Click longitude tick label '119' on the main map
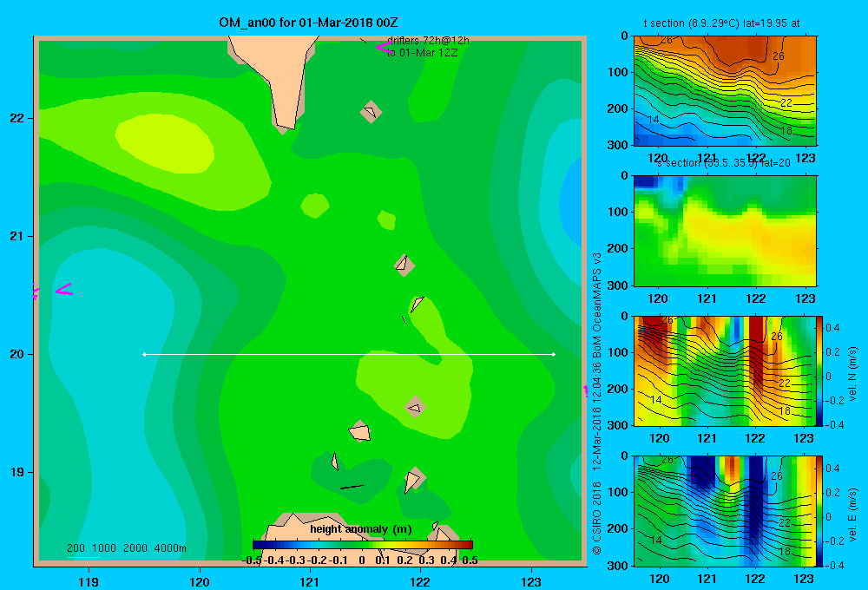The image size is (868, 590). tap(89, 581)
